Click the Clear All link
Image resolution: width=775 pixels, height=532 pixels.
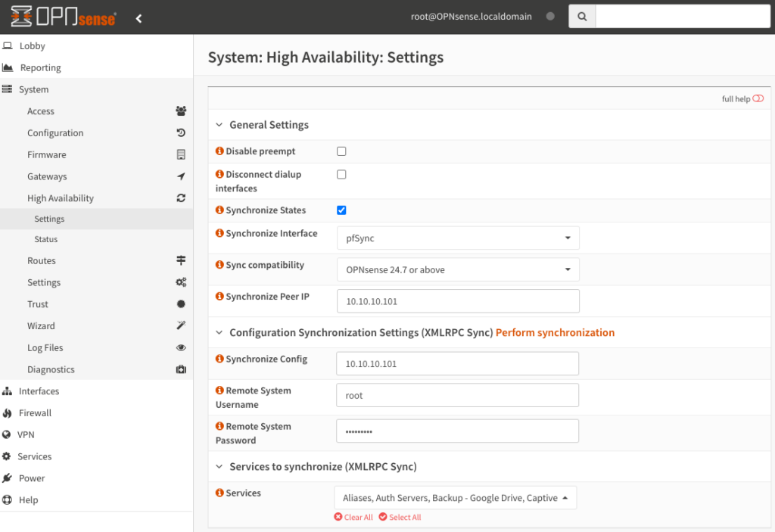[x=353, y=517]
